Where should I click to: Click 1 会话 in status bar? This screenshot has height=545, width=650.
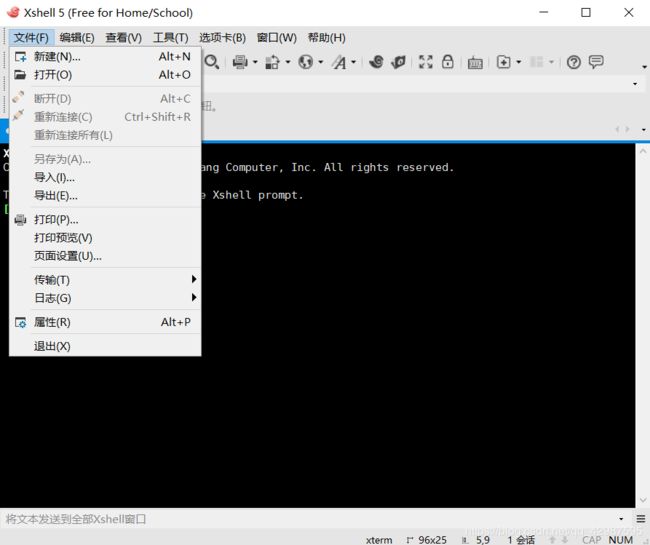[521, 540]
